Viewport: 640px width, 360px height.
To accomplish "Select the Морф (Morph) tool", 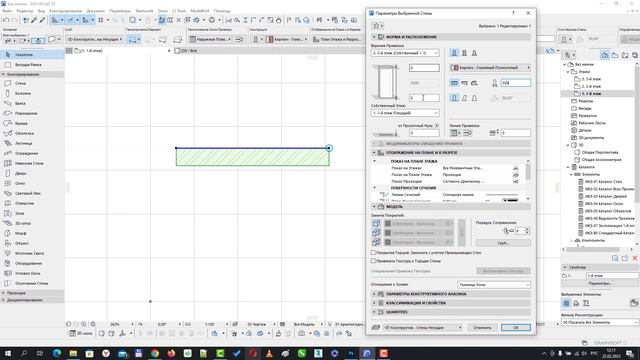I will click(x=20, y=233).
